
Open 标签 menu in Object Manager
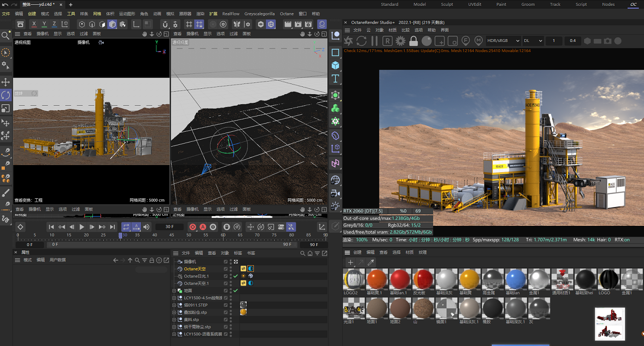pyautogui.click(x=238, y=253)
